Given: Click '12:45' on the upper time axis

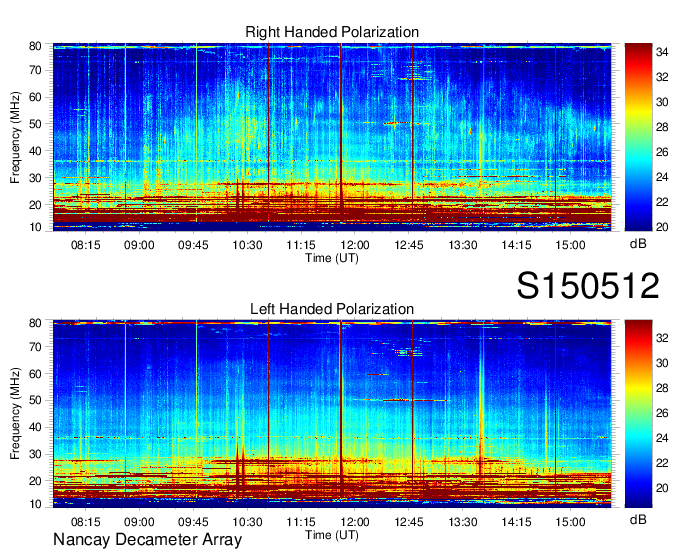Looking at the screenshot, I should click(x=409, y=245).
